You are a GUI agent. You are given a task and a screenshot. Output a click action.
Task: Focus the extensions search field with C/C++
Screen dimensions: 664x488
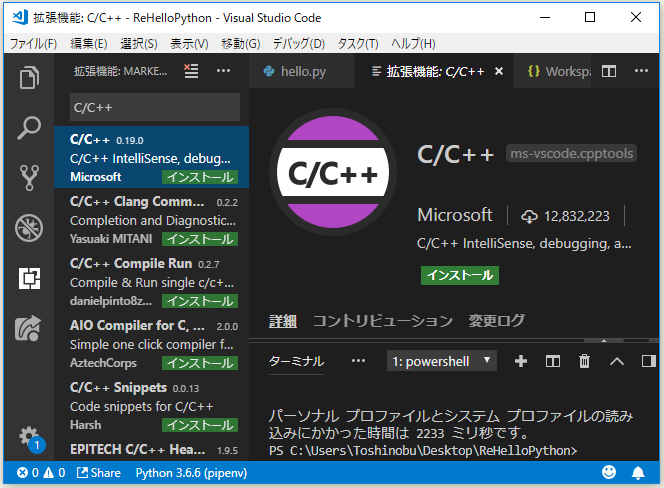tap(155, 107)
